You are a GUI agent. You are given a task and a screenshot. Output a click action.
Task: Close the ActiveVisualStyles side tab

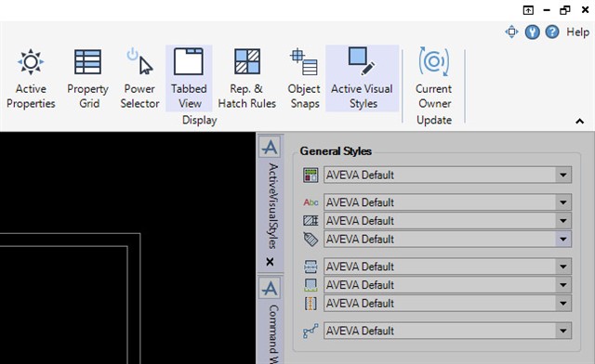coord(270,262)
